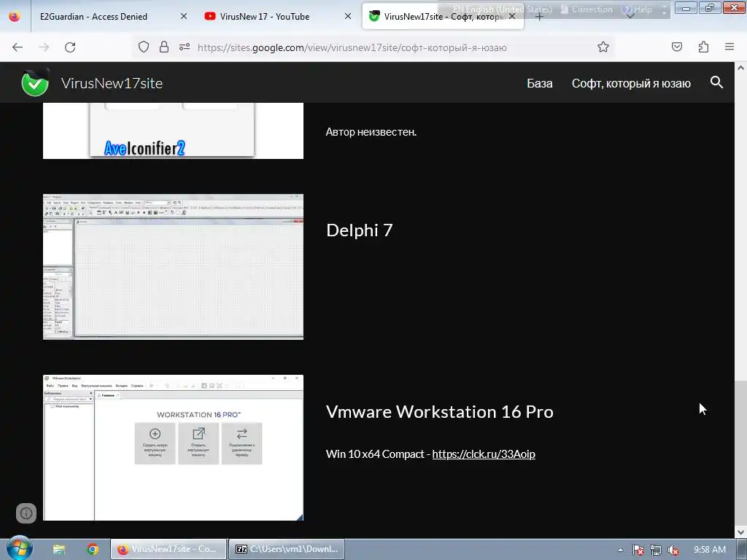Click the Автор неизвестен text
The image size is (747, 560).
pyautogui.click(x=371, y=132)
